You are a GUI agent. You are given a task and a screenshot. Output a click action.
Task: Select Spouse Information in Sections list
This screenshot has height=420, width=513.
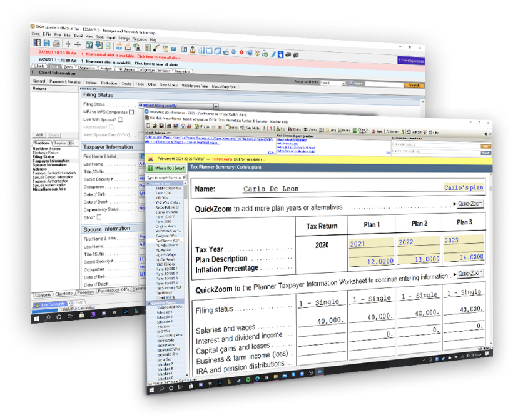pos(49,165)
